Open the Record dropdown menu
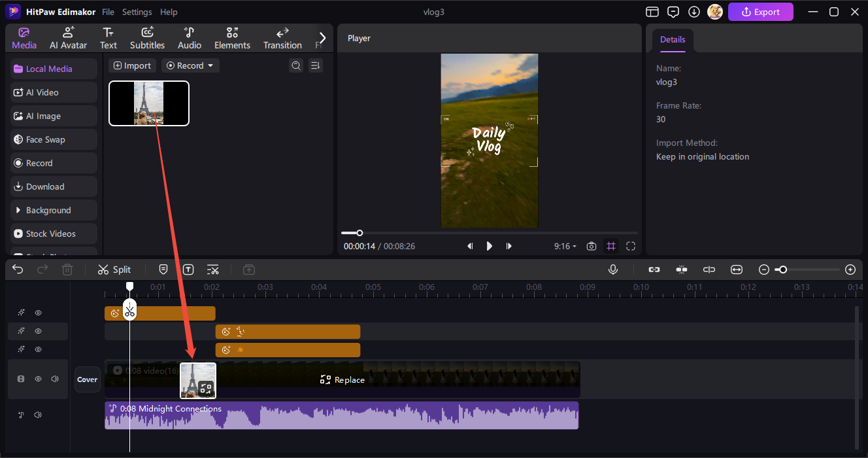868x458 pixels. tap(190, 65)
